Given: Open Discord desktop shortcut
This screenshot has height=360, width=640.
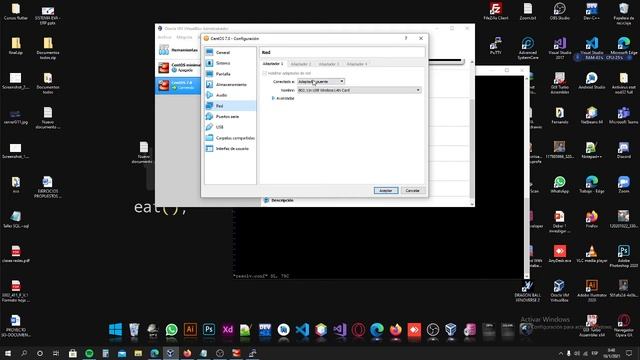Looking at the screenshot, I should click(623, 149).
